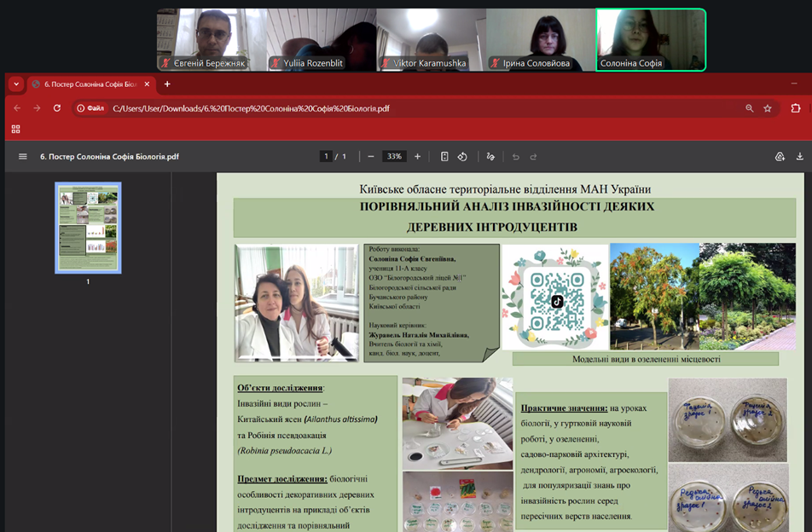Click the zoom in plus button
Viewport: 812px width, 532px height.
point(417,157)
